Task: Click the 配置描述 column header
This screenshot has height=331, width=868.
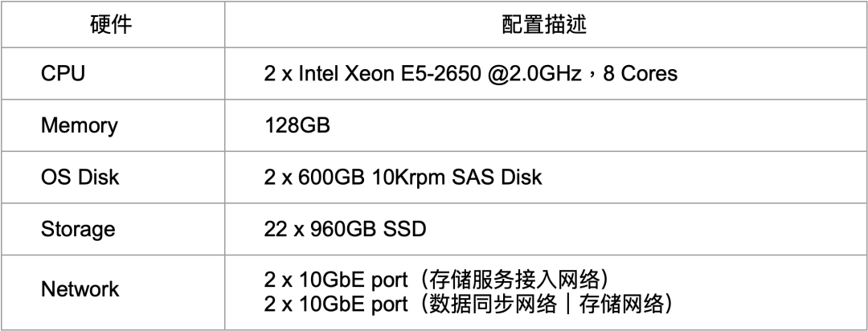Action: (x=544, y=25)
